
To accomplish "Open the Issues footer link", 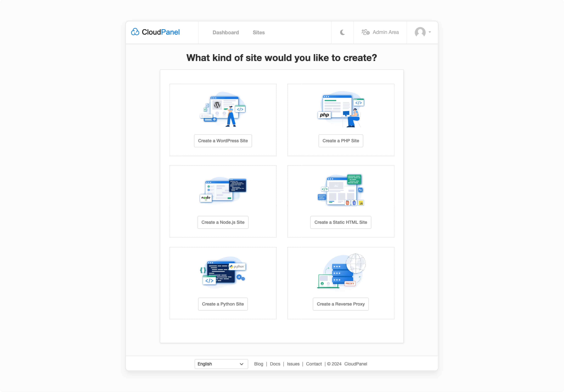I will tap(293, 364).
